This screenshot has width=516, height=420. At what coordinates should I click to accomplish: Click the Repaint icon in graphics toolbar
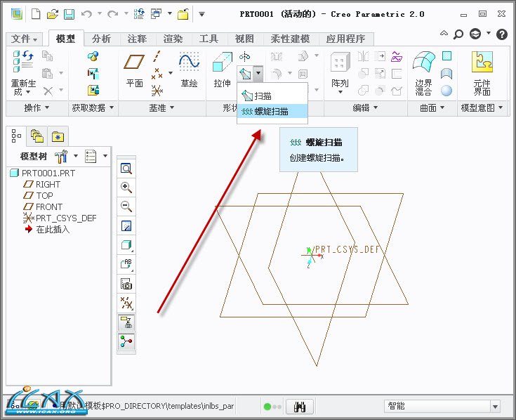tap(126, 226)
